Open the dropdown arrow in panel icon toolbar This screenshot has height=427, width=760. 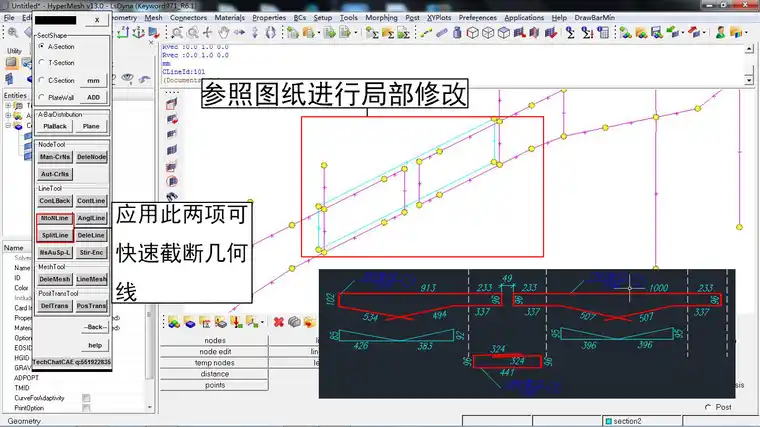262,322
